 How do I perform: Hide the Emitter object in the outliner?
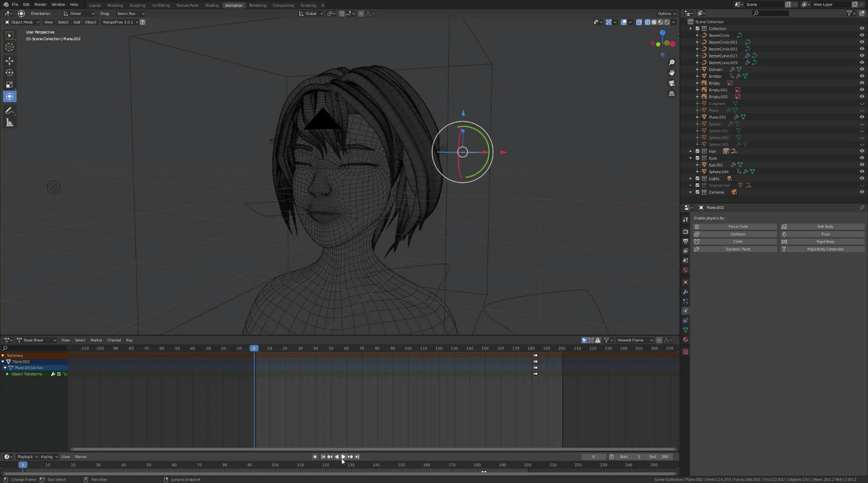pos(861,76)
